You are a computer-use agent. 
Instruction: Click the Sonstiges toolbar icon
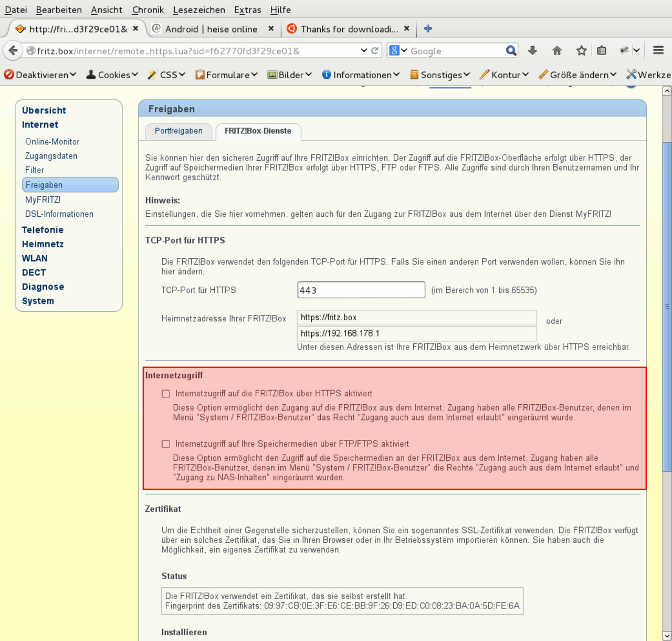[x=414, y=75]
